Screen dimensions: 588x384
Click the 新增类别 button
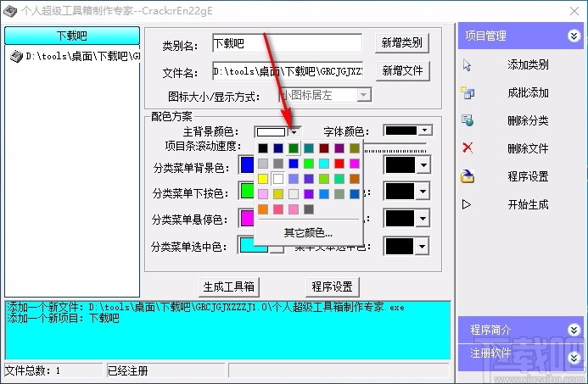[x=401, y=42]
